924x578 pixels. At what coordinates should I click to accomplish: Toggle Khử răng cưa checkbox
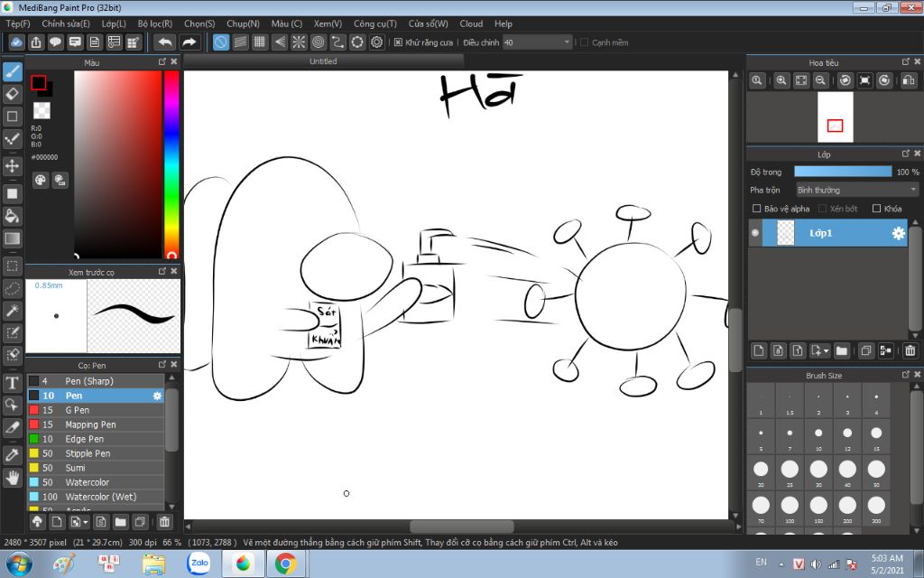398,42
